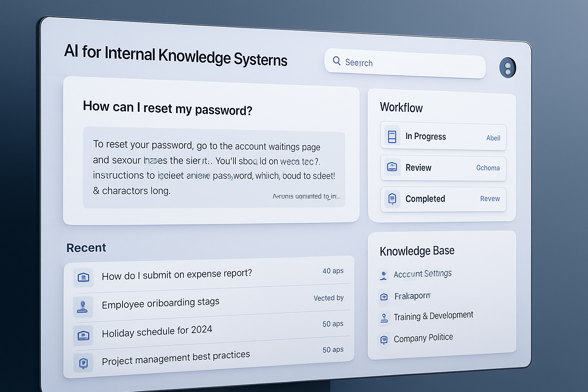Click the Account Settings person icon

tap(384, 275)
